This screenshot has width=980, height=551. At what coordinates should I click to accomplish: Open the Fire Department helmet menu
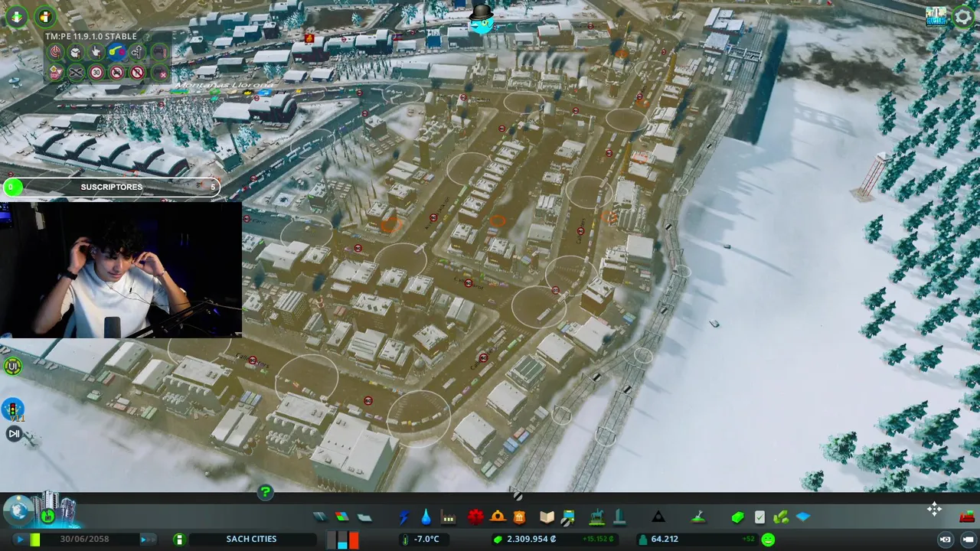(498, 517)
